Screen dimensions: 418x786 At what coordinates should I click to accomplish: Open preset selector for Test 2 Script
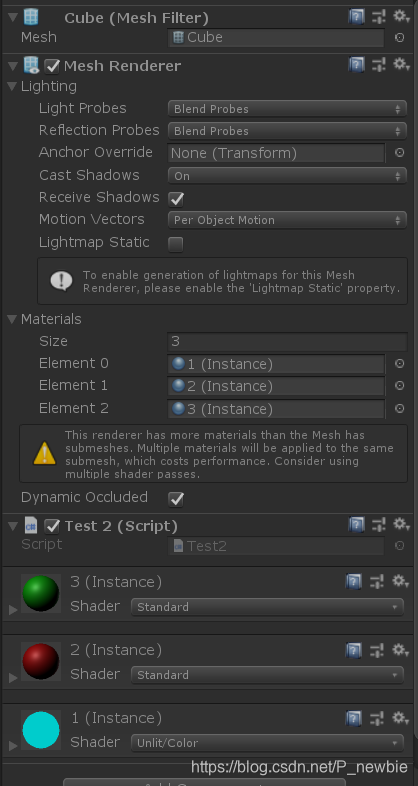[x=379, y=525]
